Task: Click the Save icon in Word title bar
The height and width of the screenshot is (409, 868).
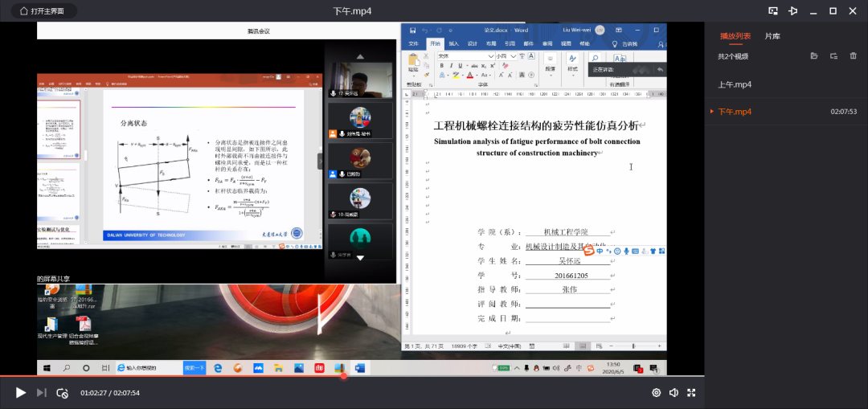Action: click(x=412, y=31)
